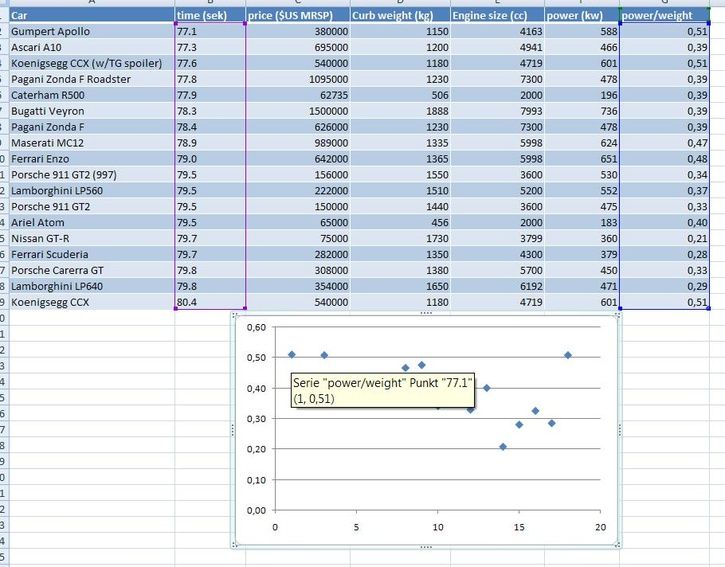Select the "Car" header cell
This screenshot has height=567, width=725.
[x=90, y=16]
